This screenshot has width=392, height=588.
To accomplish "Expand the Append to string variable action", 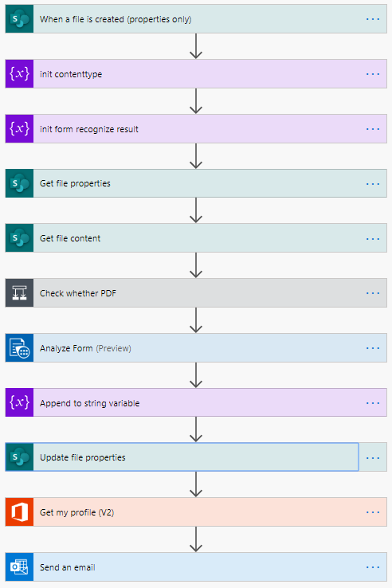I will [x=196, y=402].
